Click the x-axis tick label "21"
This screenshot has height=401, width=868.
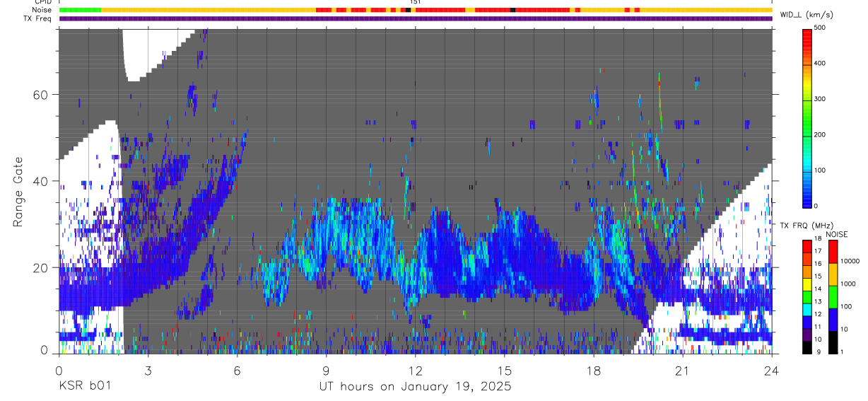coord(682,371)
